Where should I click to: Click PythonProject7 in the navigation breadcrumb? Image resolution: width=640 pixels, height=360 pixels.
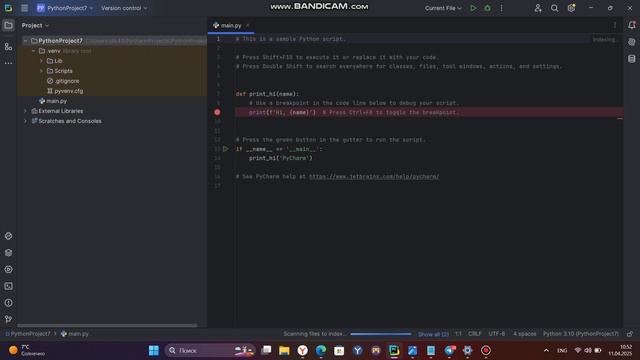coord(28,334)
